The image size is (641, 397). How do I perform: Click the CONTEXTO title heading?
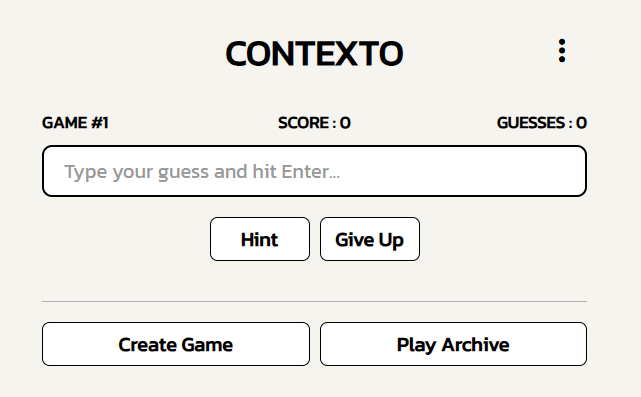click(314, 54)
